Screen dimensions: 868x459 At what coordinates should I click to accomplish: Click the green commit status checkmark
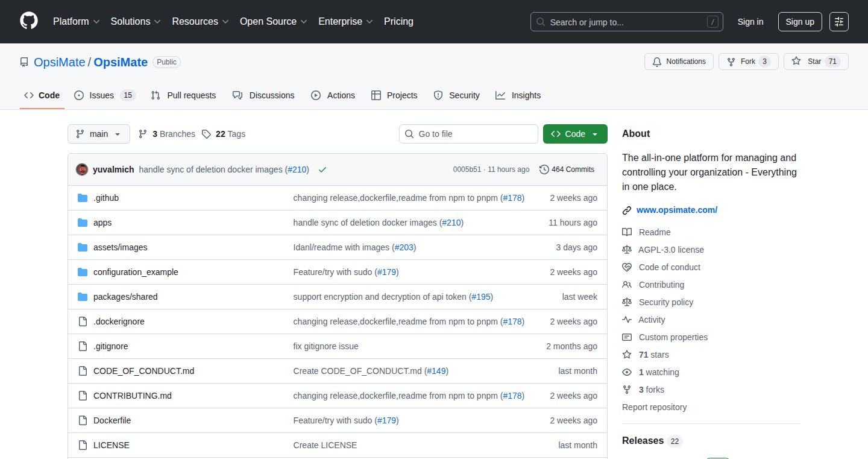[322, 169]
